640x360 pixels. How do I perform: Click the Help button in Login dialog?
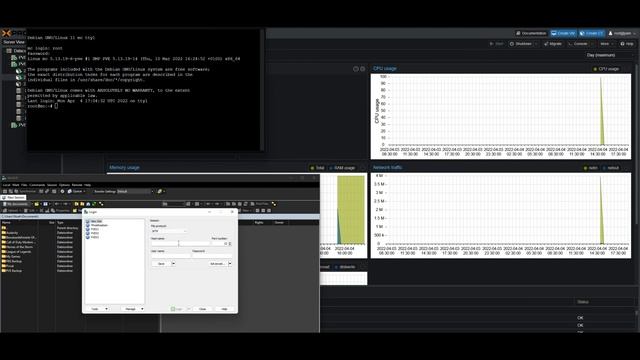coord(224,309)
